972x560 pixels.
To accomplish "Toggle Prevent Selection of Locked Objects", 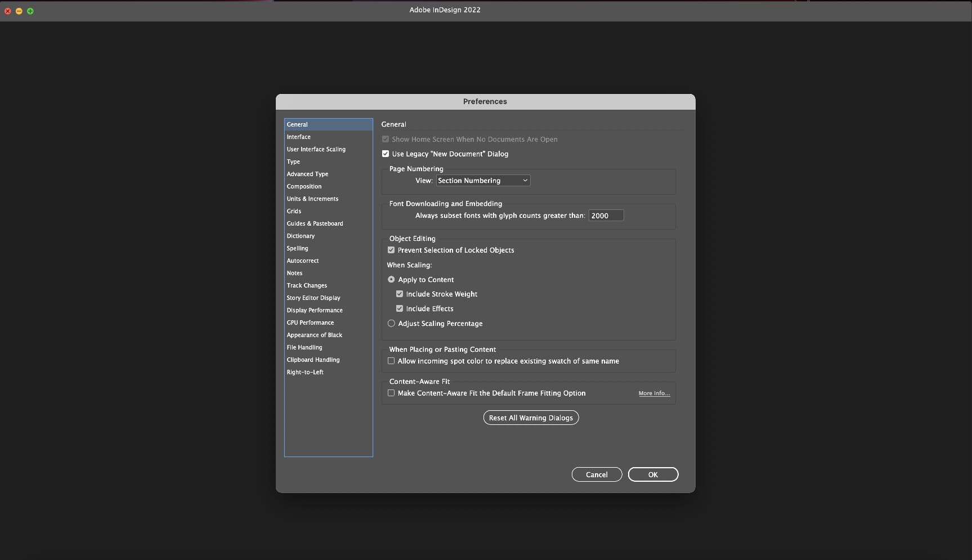I will click(x=391, y=250).
